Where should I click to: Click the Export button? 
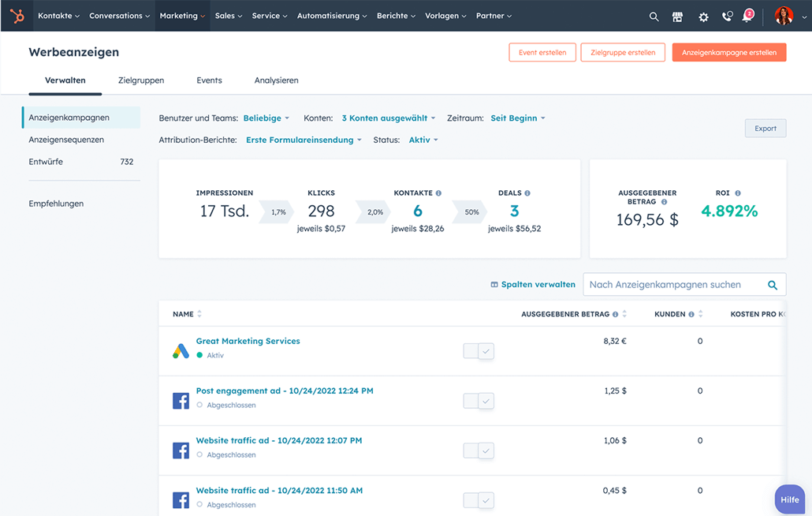[x=765, y=128]
